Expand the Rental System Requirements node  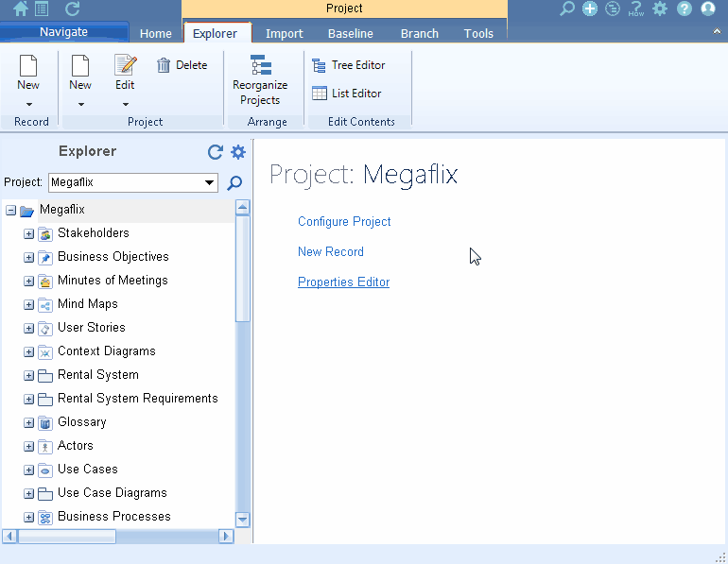pos(28,400)
